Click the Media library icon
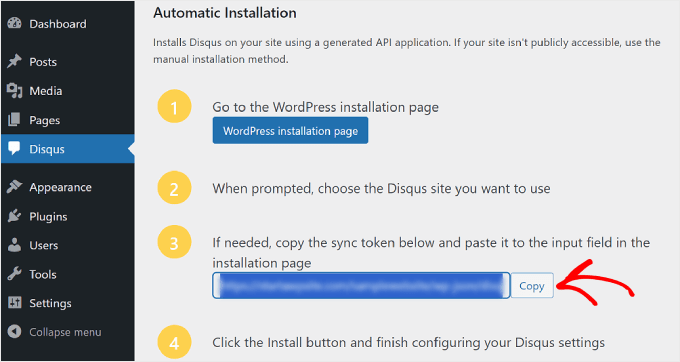The height and width of the screenshot is (362, 680). (14, 91)
